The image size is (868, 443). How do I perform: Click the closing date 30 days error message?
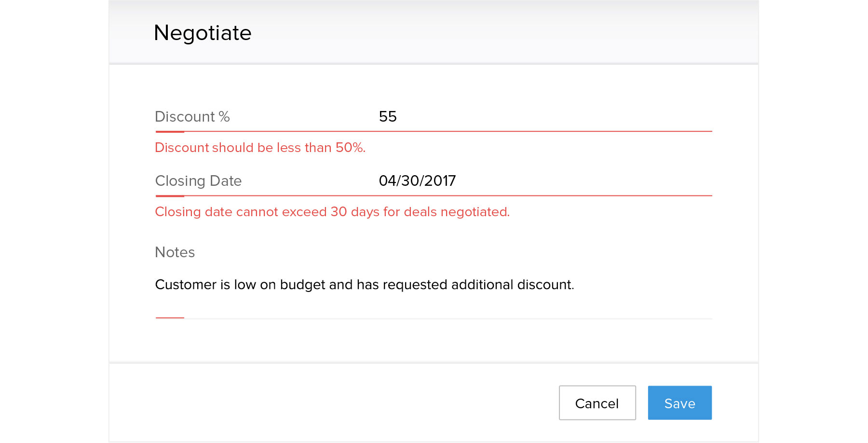click(x=332, y=211)
